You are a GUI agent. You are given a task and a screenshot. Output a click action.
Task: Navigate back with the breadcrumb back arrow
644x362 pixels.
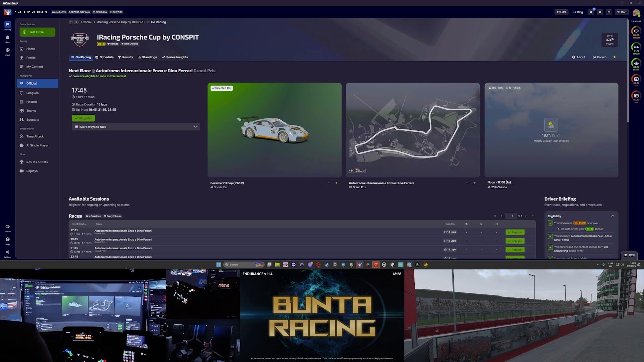click(x=71, y=22)
